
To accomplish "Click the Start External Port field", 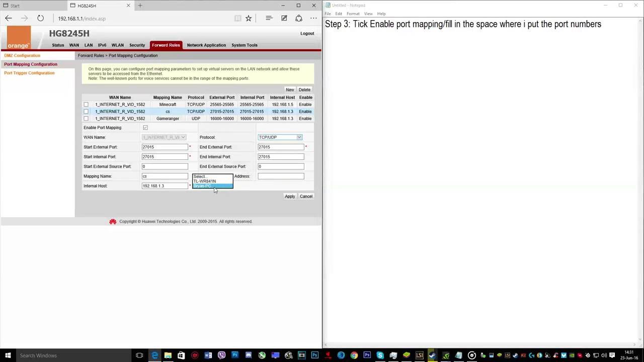I will (165, 147).
